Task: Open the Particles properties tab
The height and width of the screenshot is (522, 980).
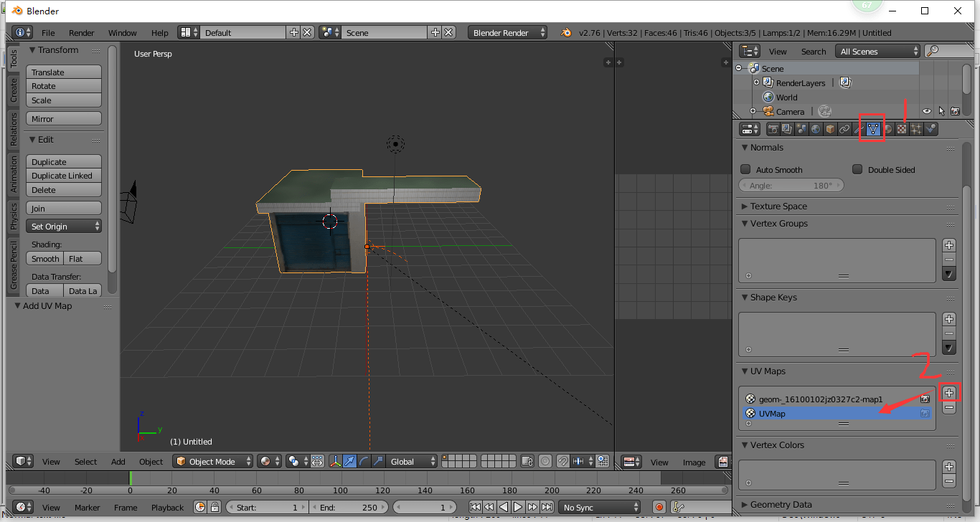Action: 915,128
